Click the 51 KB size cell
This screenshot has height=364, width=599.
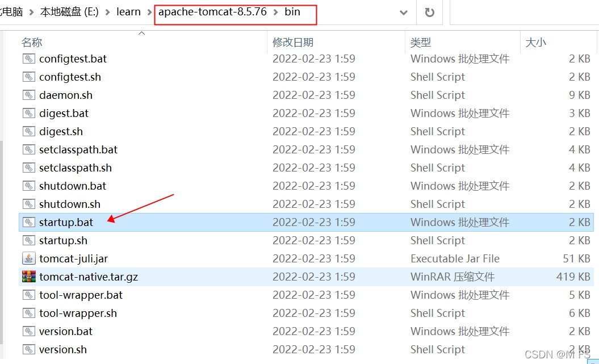[576, 258]
